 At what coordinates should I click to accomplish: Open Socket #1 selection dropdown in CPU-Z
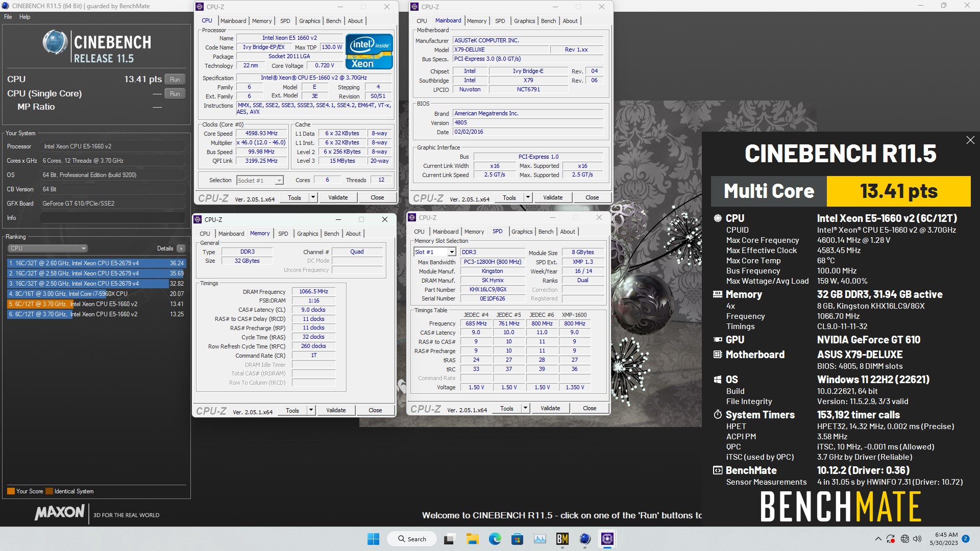260,181
